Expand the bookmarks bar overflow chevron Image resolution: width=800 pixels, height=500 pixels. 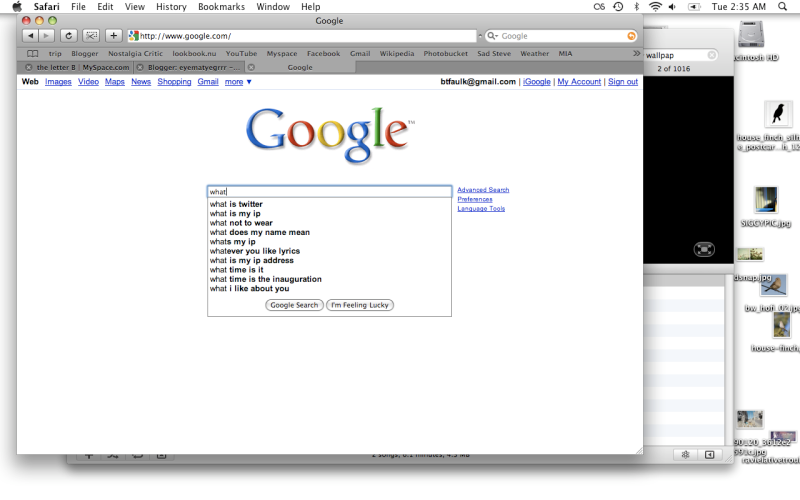click(636, 53)
